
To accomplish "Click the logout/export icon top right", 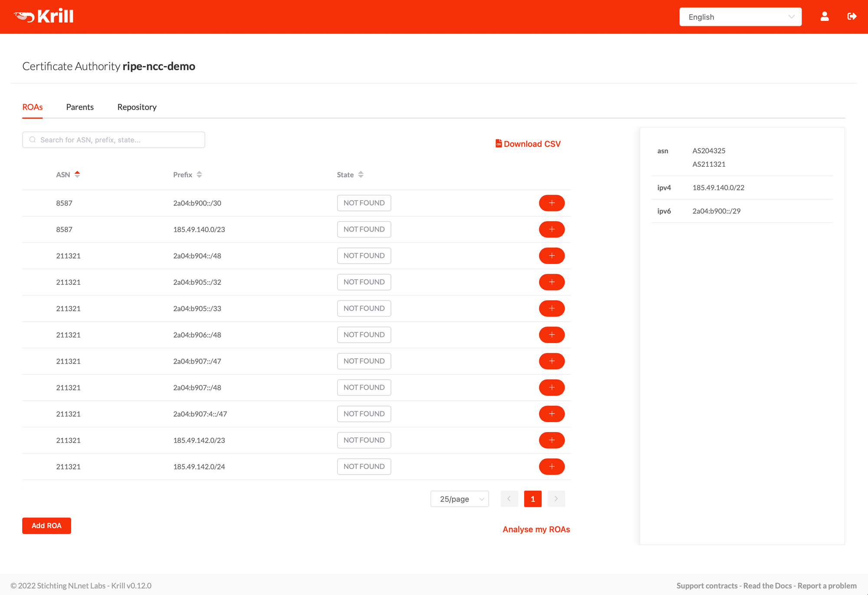I will tap(852, 17).
